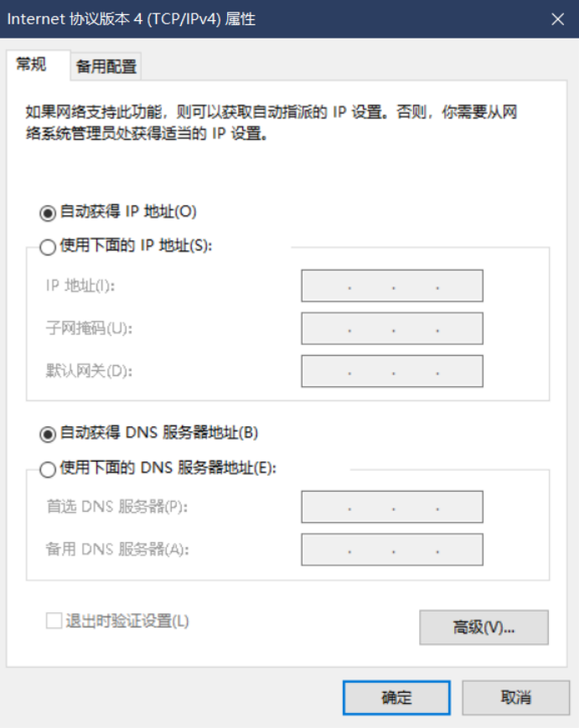Dismiss the dialog with 取消
Image resolution: width=579 pixels, height=728 pixels.
point(514,697)
